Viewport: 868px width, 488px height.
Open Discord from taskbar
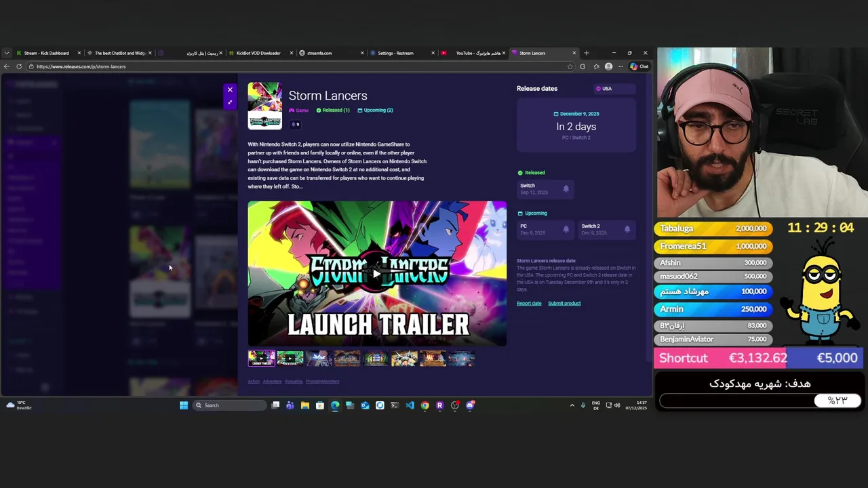tap(469, 405)
